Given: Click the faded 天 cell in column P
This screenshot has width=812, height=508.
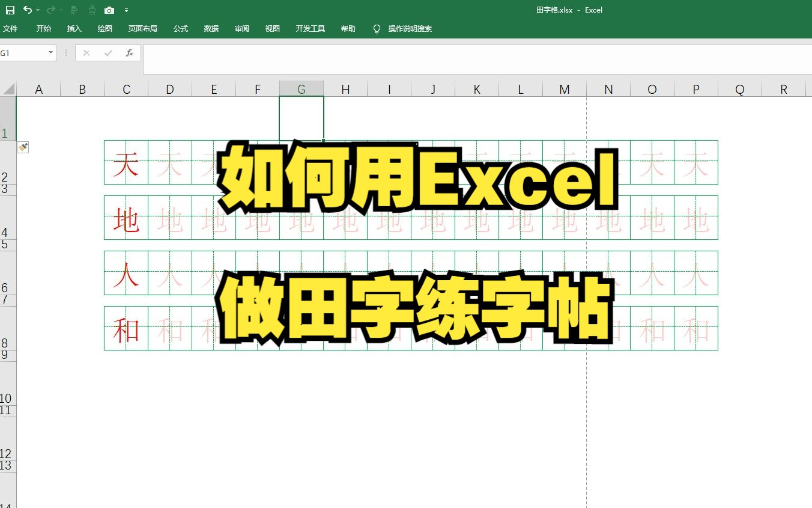Looking at the screenshot, I should pos(696,162).
